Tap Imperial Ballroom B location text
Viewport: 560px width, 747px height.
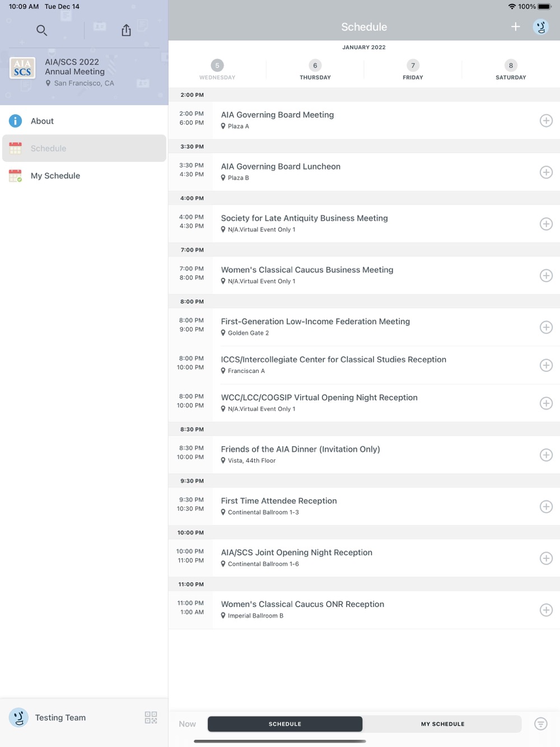click(x=255, y=616)
